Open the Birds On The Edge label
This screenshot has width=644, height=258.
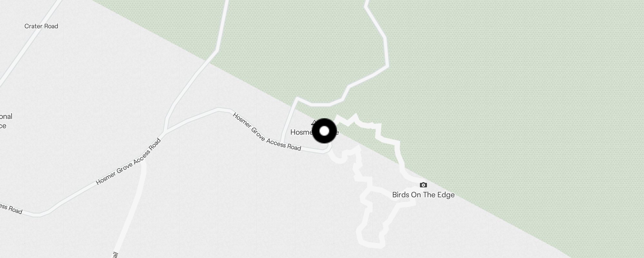(423, 195)
